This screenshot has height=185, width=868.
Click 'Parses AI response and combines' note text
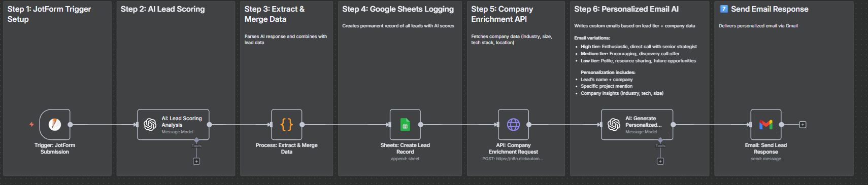click(x=286, y=40)
